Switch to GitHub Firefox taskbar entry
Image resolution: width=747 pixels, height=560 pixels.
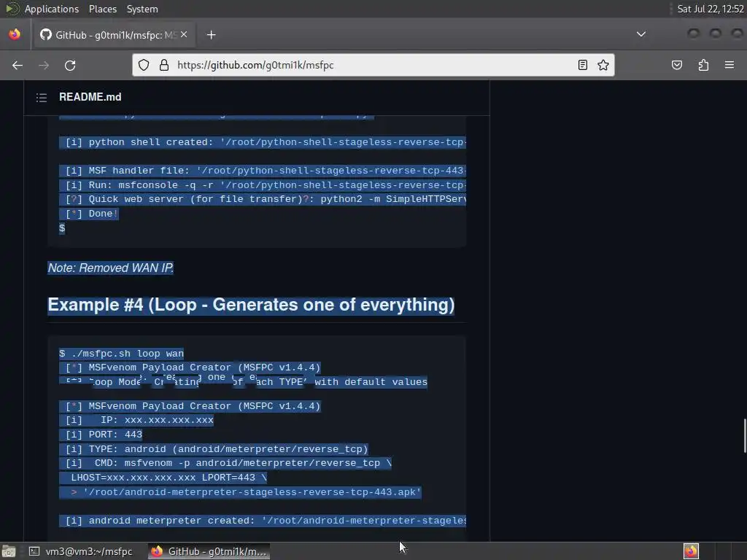[x=209, y=551]
